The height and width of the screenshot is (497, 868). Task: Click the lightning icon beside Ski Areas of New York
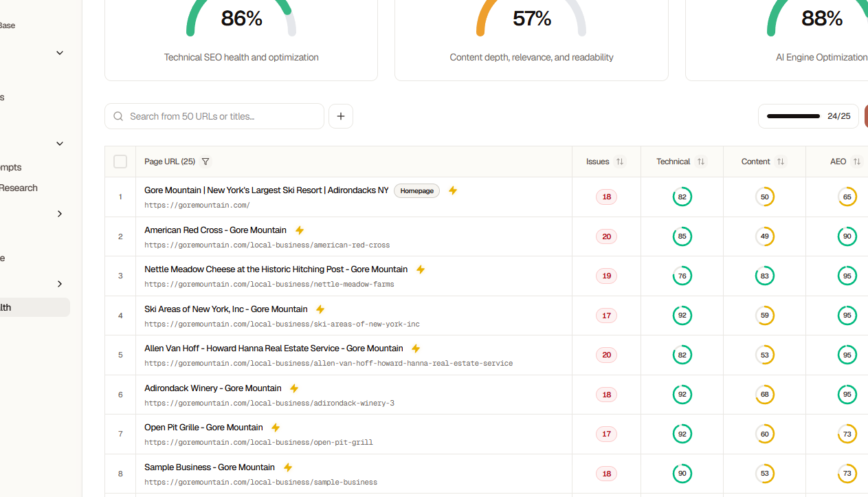(x=320, y=309)
